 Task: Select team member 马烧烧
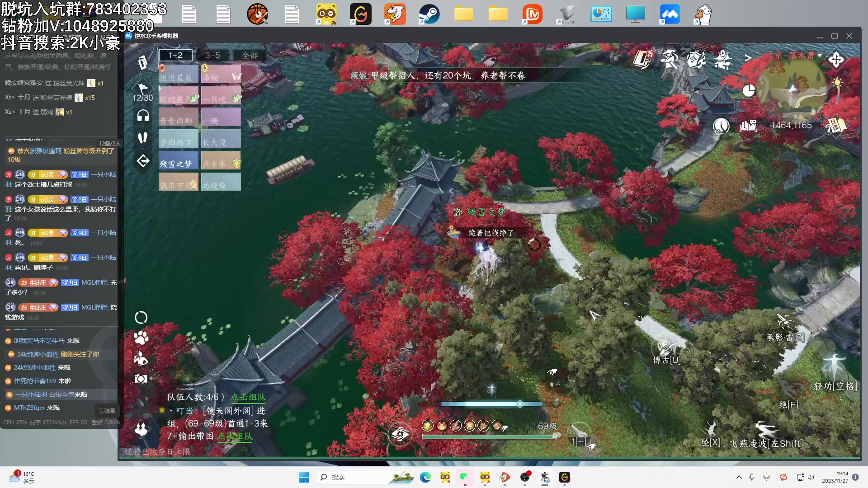click(x=221, y=182)
